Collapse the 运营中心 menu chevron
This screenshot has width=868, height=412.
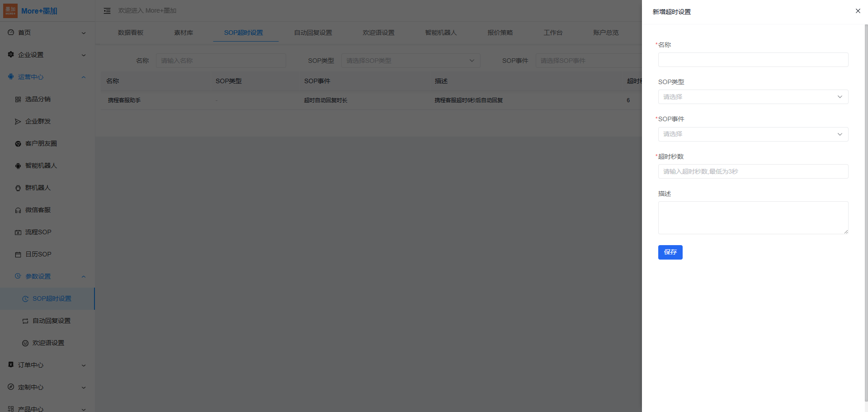coord(84,77)
